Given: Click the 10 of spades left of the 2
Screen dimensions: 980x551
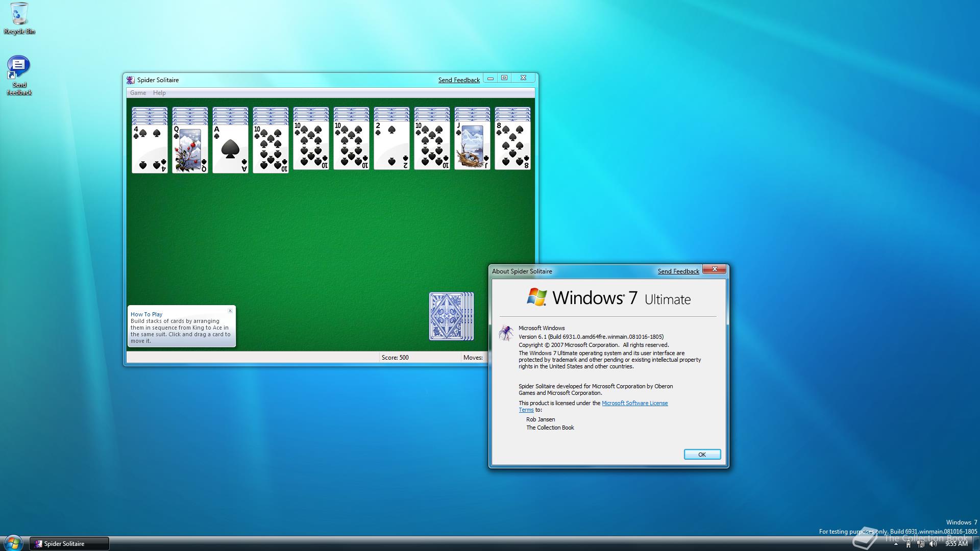Looking at the screenshot, I should 351,145.
